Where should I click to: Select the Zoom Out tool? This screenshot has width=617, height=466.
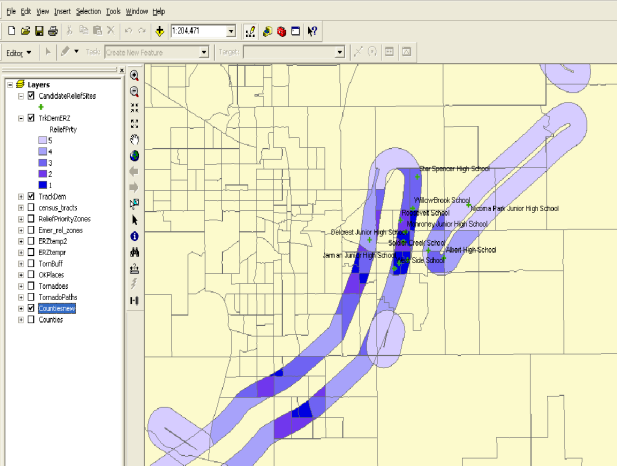(x=134, y=91)
